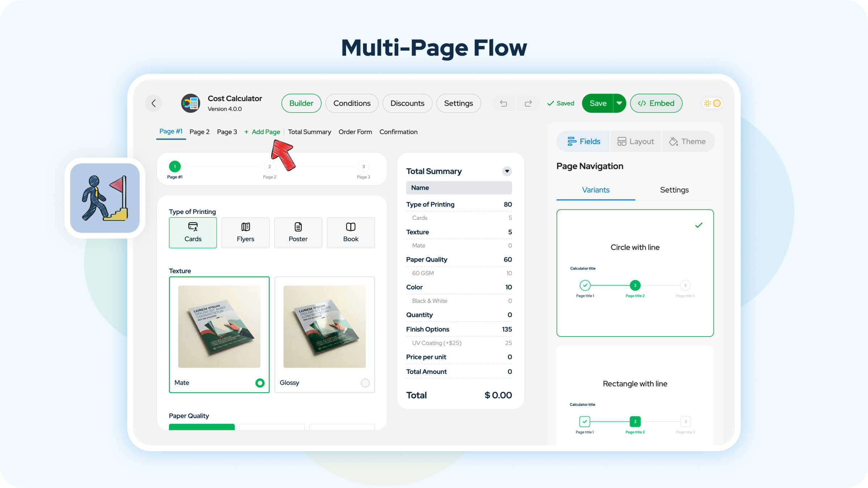Image resolution: width=868 pixels, height=488 pixels.
Task: Click the Save button
Action: (x=598, y=103)
